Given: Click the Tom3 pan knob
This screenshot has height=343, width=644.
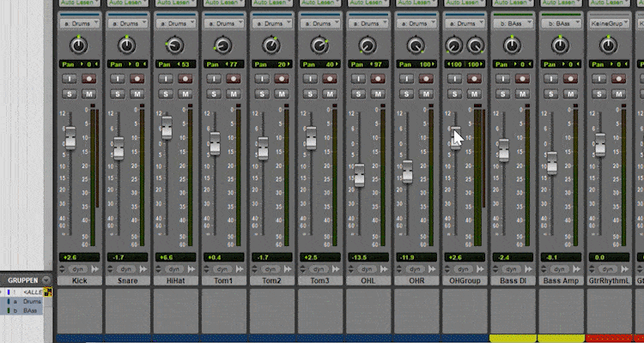Looking at the screenshot, I should (x=319, y=45).
